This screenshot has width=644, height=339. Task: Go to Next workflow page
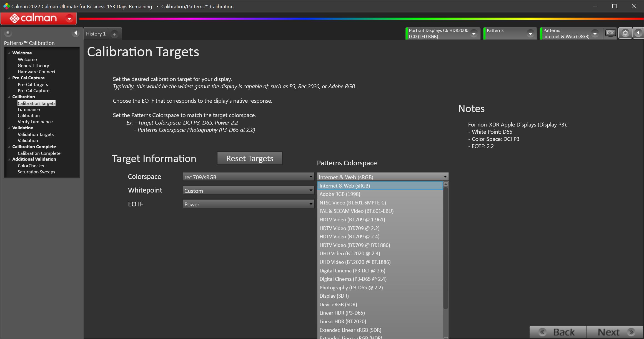point(615,332)
